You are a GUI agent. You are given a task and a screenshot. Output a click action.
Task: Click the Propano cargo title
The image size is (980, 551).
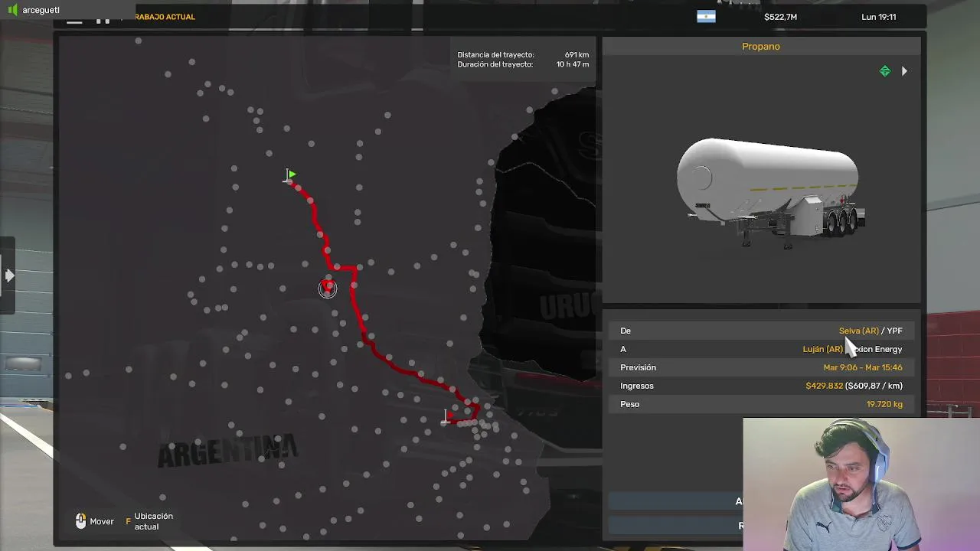[x=761, y=47]
